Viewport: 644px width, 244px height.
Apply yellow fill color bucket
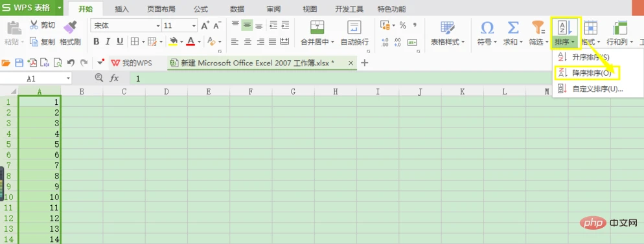pos(174,41)
